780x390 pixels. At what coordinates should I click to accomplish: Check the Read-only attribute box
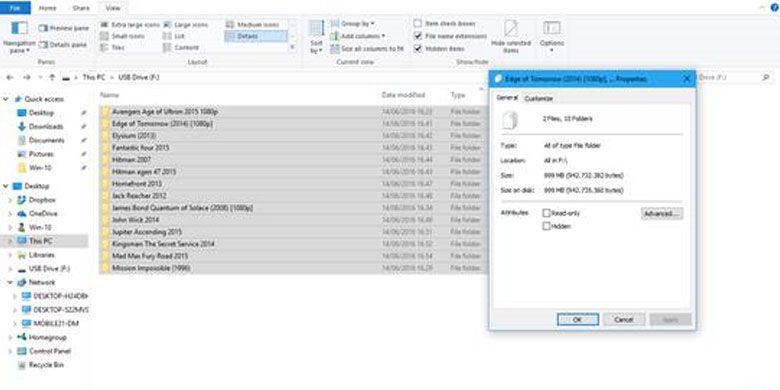pos(547,213)
